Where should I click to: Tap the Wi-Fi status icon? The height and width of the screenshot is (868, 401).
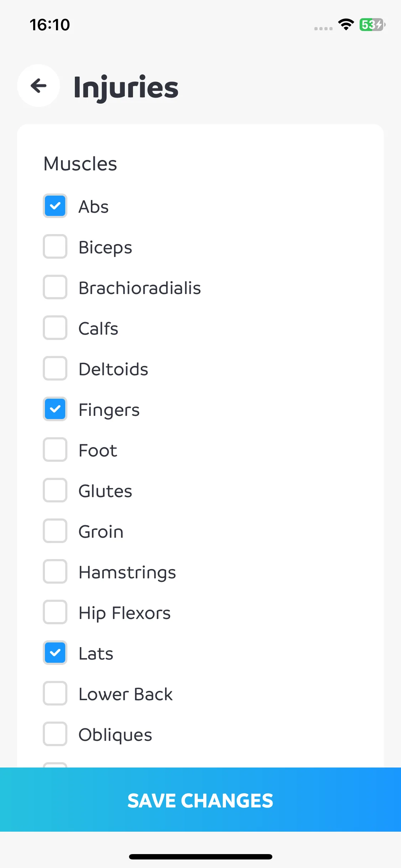click(x=346, y=25)
